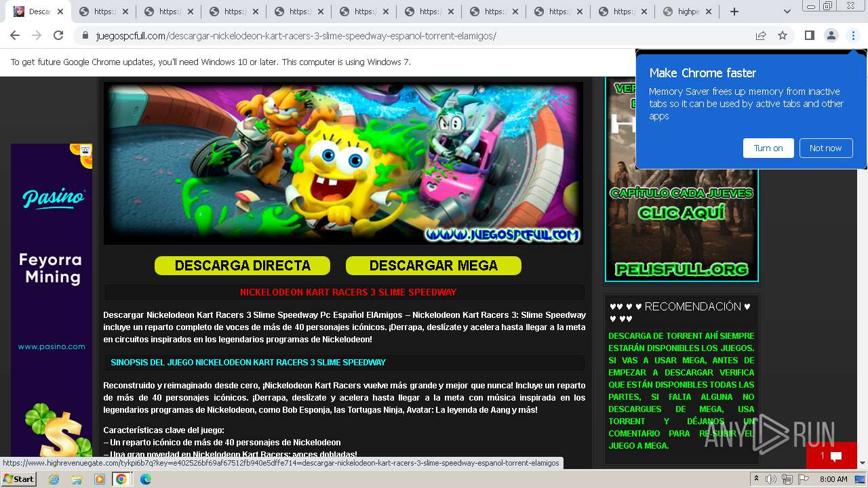Image resolution: width=868 pixels, height=488 pixels.
Task: Go back to the previous page
Action: 15,35
